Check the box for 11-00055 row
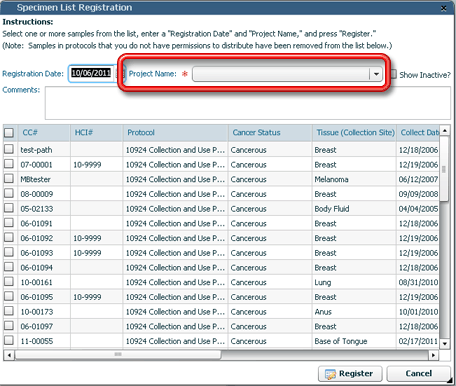456x386 pixels. pos(9,340)
